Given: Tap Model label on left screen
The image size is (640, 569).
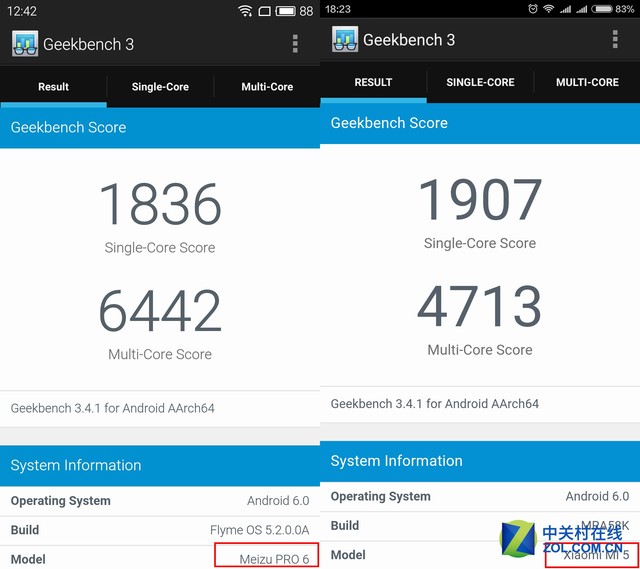Looking at the screenshot, I should click(28, 559).
